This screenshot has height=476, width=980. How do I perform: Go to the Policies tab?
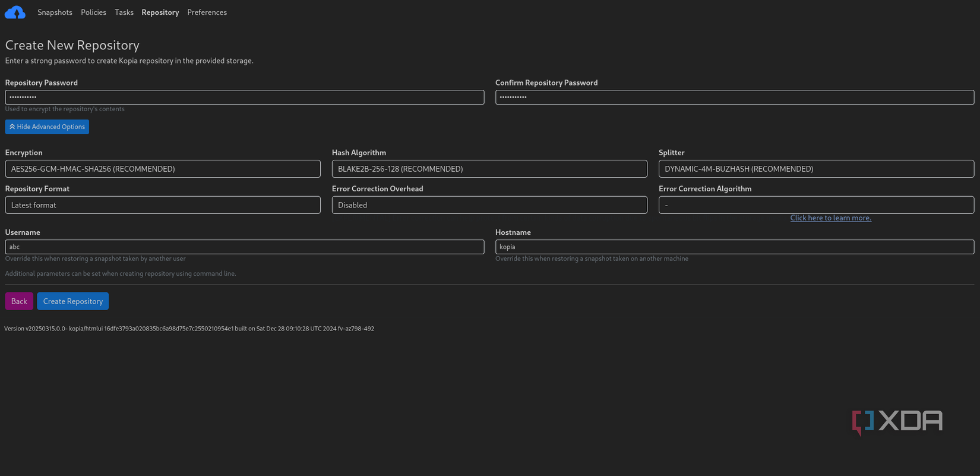pos(93,12)
